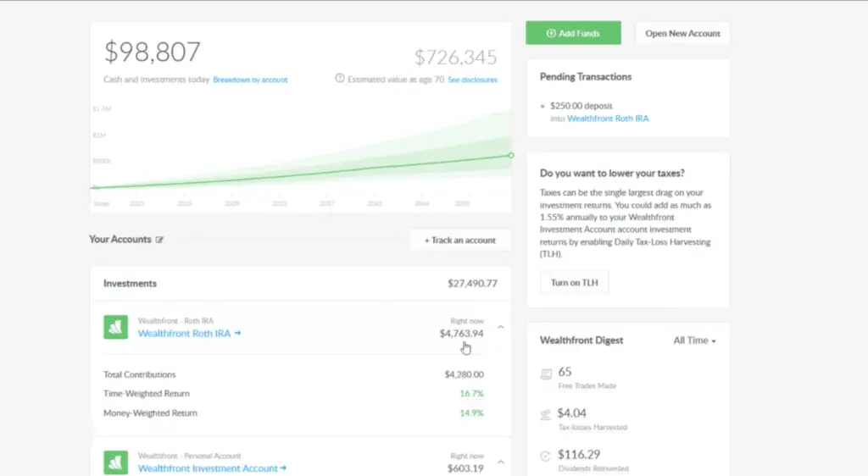868x476 pixels.
Task: Click the $4.04 tax-losses figure
Action: tap(572, 413)
